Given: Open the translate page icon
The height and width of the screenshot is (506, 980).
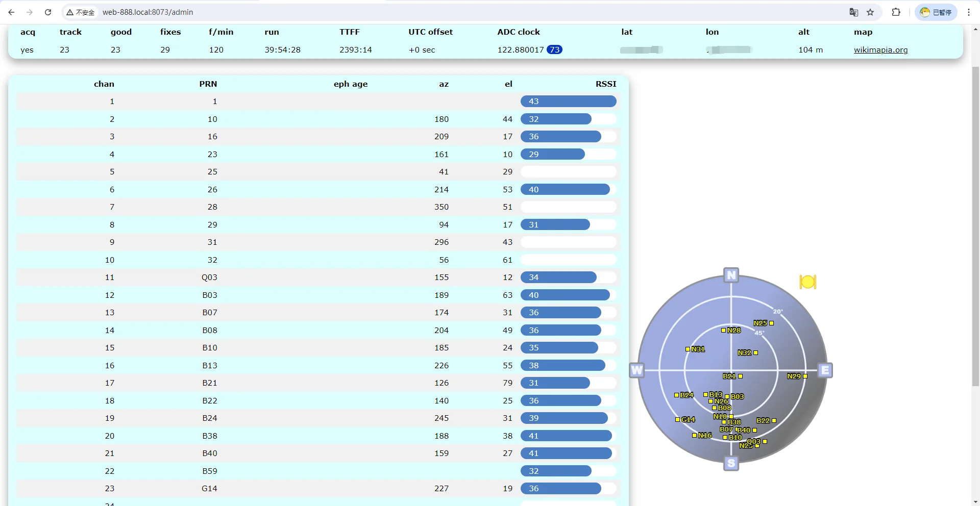Looking at the screenshot, I should 854,12.
